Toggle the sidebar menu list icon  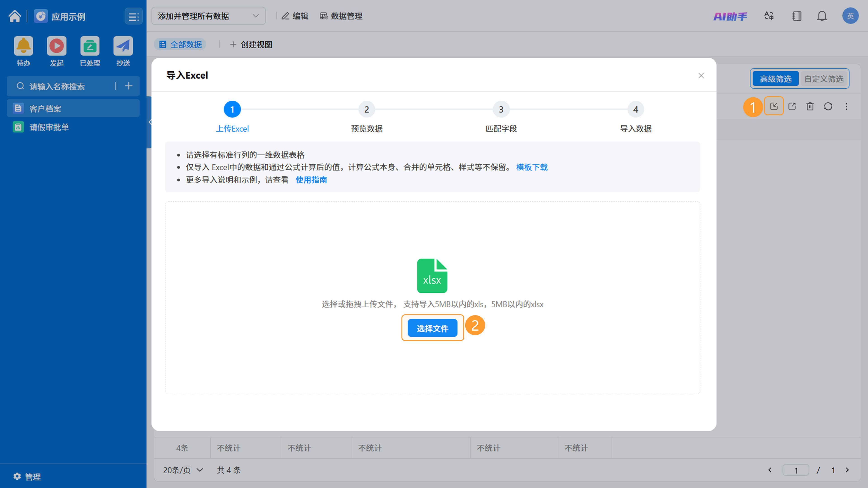(x=133, y=16)
